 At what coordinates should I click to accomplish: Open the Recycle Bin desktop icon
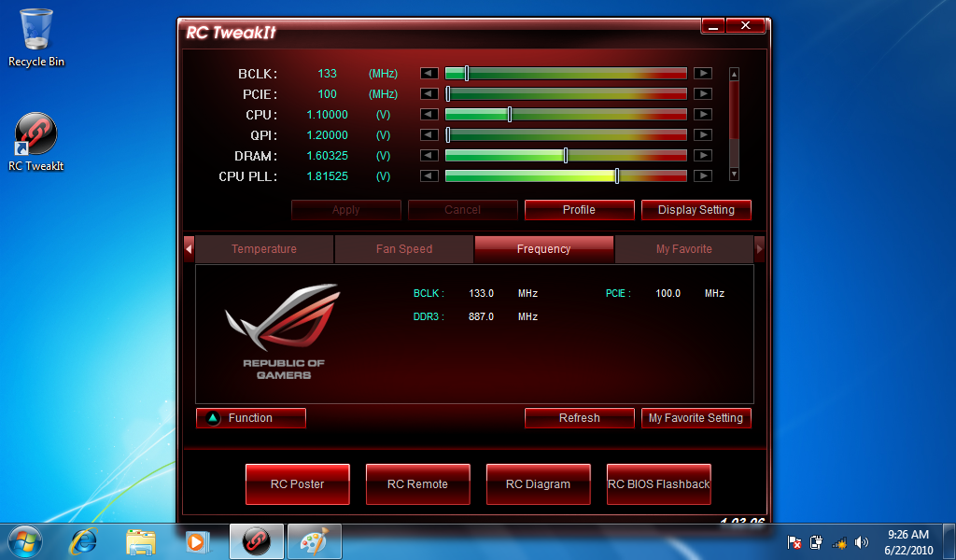tap(36, 37)
